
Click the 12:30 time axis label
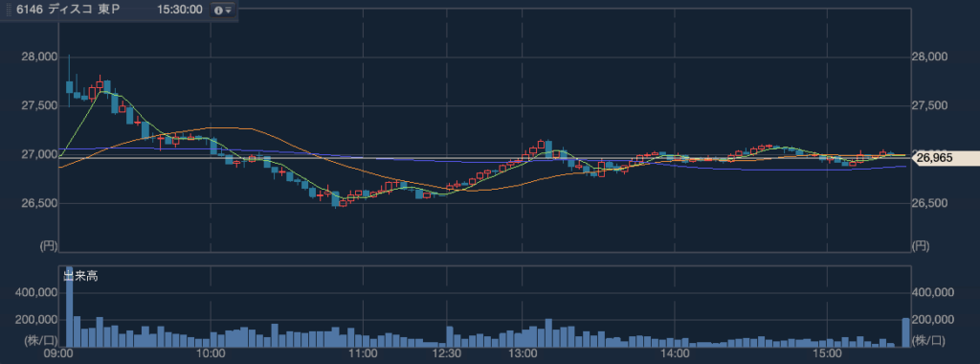point(448,354)
